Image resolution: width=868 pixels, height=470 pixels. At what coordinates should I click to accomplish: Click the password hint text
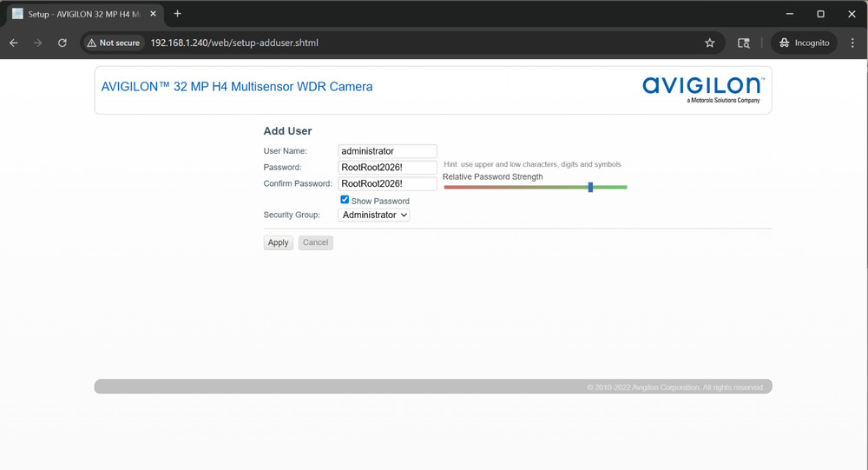point(532,164)
